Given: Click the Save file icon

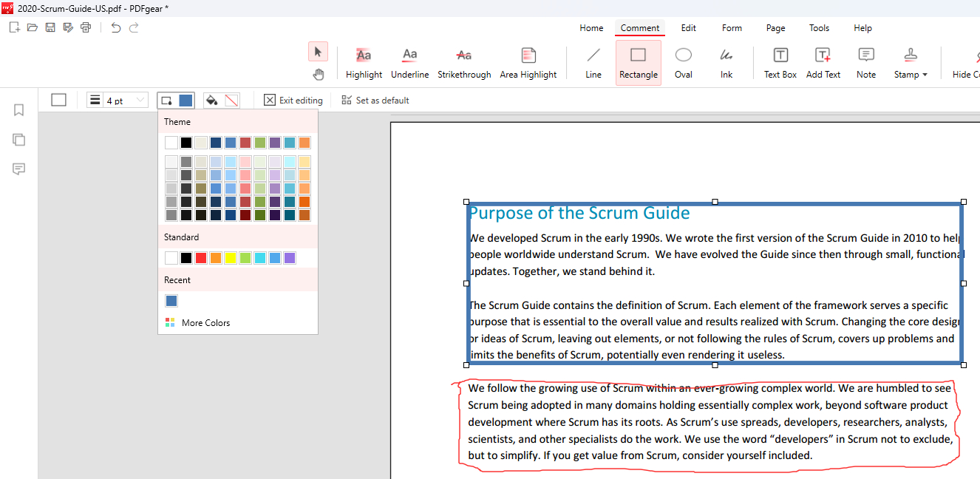Looking at the screenshot, I should [x=50, y=27].
